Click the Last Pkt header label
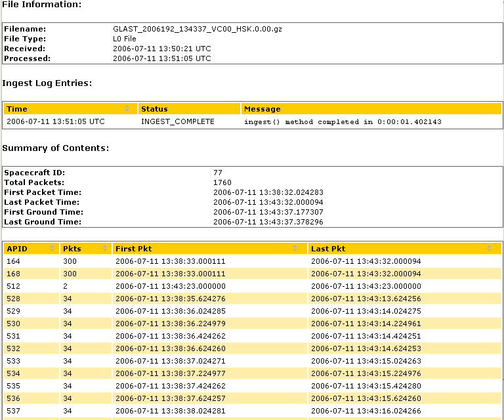This screenshot has width=504, height=420. 328,249
